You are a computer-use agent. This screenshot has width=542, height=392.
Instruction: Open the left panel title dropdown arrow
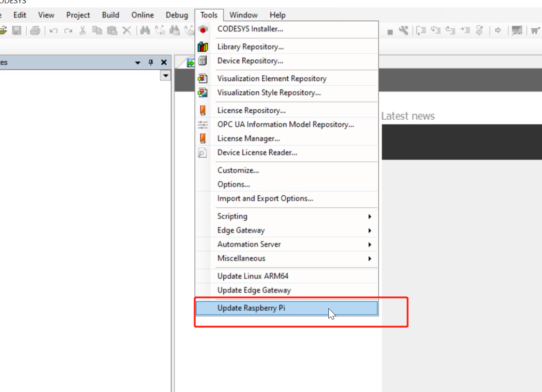(x=138, y=63)
